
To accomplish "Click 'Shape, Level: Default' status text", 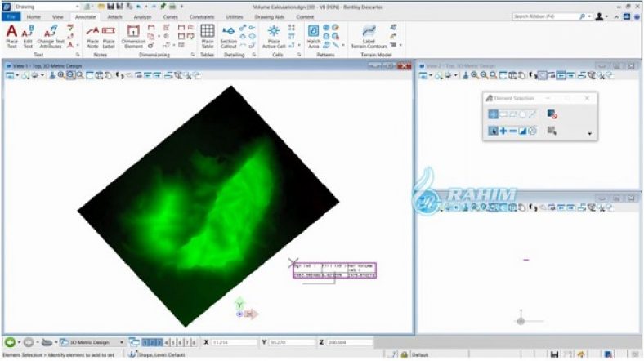I will [161, 354].
